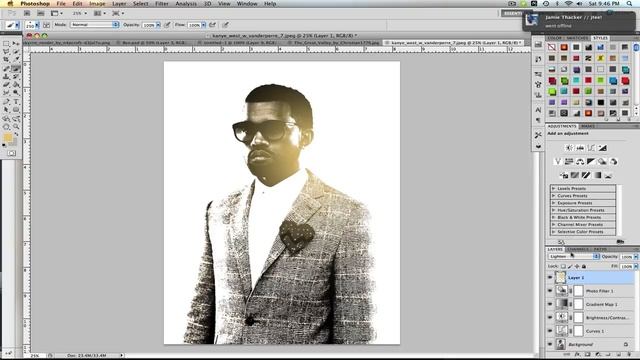Expand Channel Mixer Presets list
The width and height of the screenshot is (640, 360).
coord(553,224)
